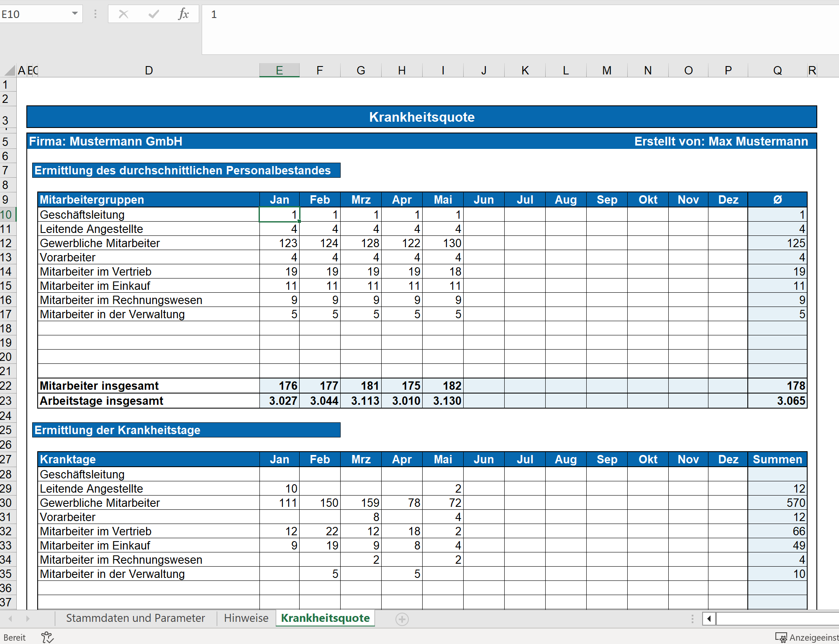Image resolution: width=839 pixels, height=644 pixels.
Task: Click Mitarbeiter im Vertrieb Mai value 18
Action: pos(443,271)
